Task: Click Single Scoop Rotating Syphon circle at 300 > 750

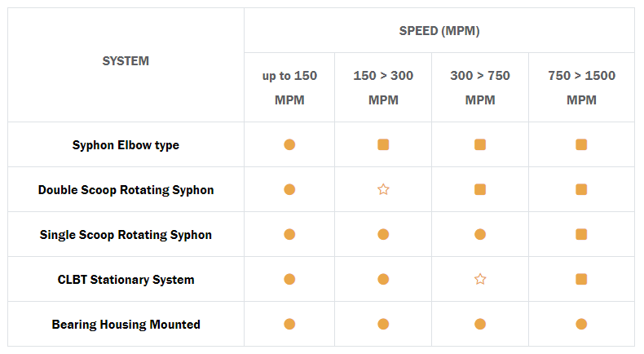Action: (480, 234)
